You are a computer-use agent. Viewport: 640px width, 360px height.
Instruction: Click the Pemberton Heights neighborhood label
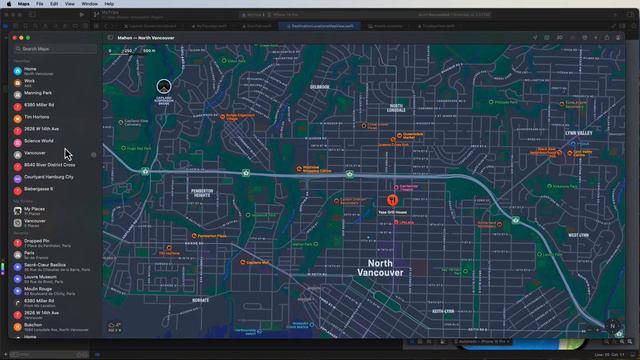click(202, 193)
